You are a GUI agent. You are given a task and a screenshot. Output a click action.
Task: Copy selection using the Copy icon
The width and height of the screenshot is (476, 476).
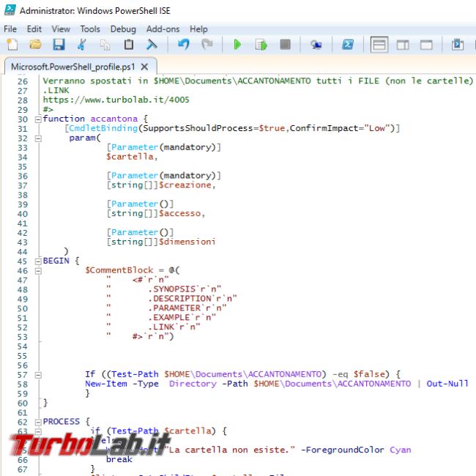105,45
